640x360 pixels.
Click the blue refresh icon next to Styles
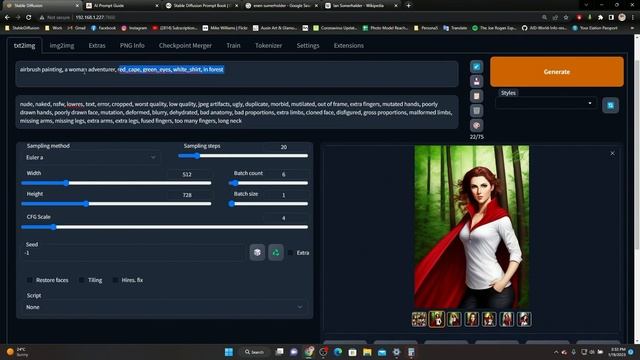tap(610, 105)
